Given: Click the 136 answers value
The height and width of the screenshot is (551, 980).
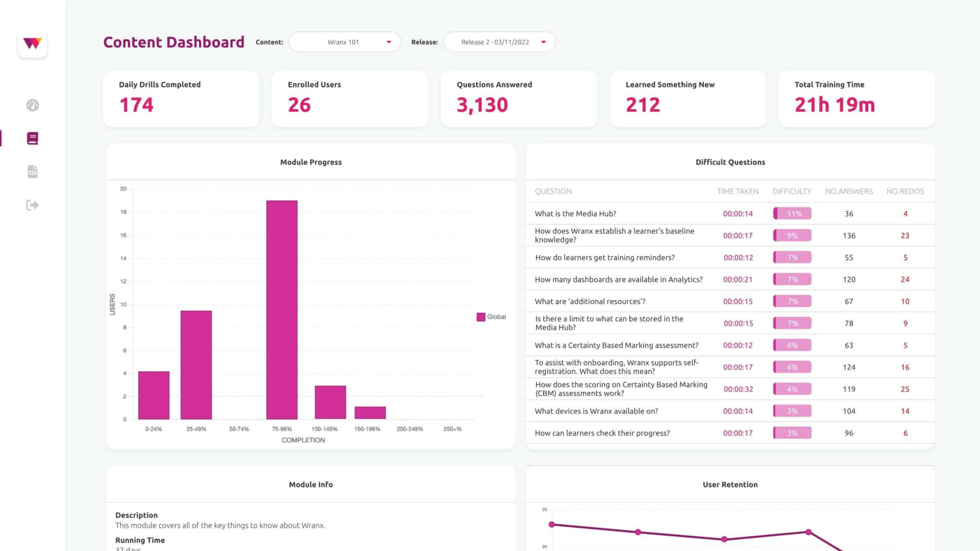Looking at the screenshot, I should tap(849, 236).
